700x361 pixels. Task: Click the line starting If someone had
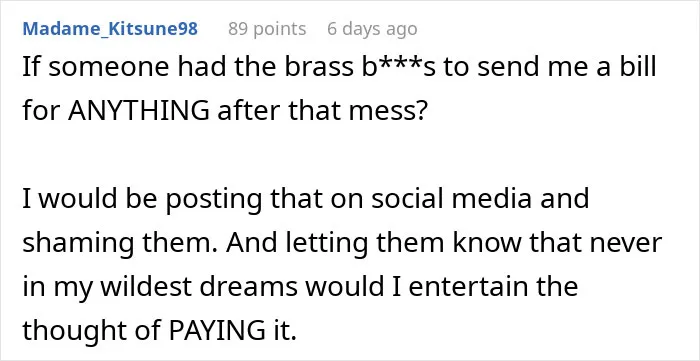(x=340, y=66)
